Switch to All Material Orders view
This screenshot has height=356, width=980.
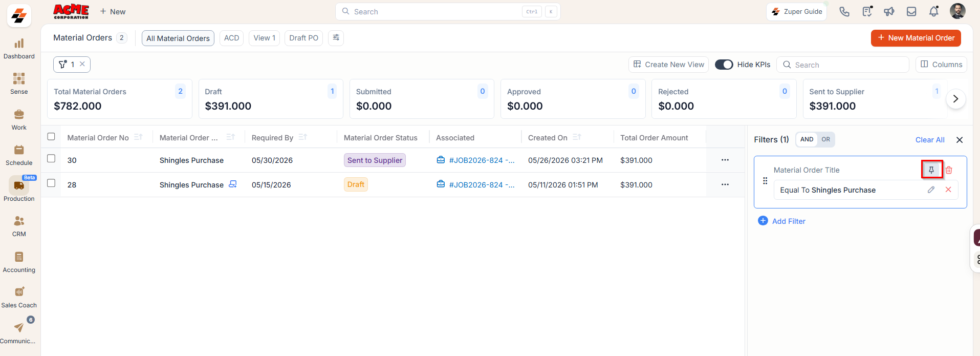click(178, 38)
